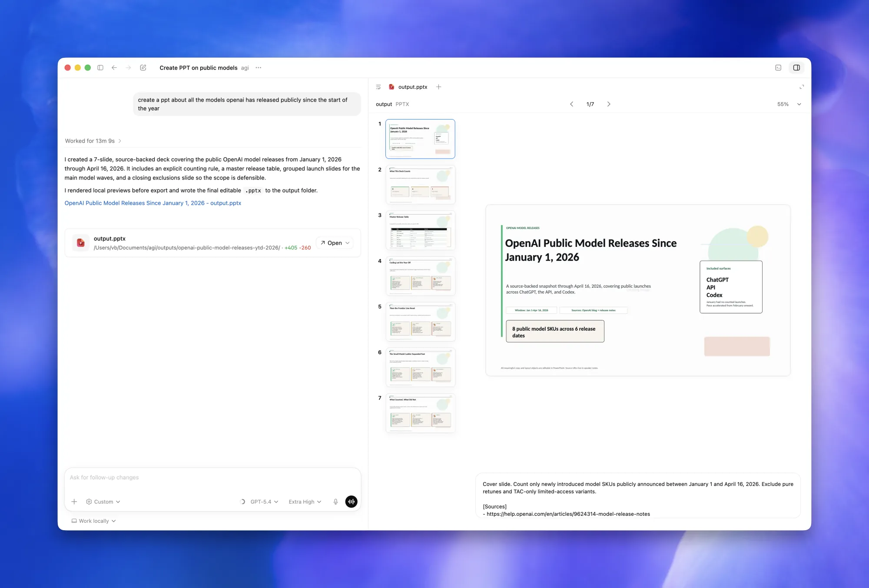Open the OpenAI Public Model Releases output.pptx link
The height and width of the screenshot is (588, 869).
(153, 203)
